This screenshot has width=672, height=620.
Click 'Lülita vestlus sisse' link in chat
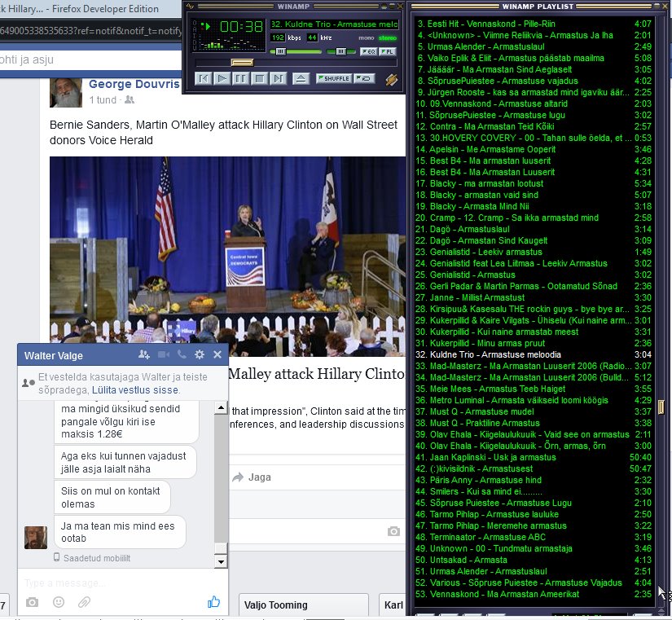pyautogui.click(x=135, y=390)
